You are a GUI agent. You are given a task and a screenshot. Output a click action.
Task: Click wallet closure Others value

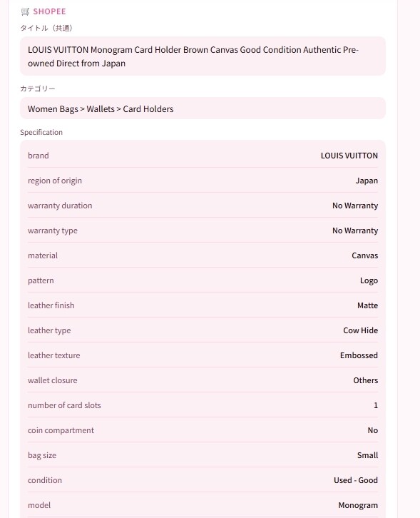[x=365, y=380]
